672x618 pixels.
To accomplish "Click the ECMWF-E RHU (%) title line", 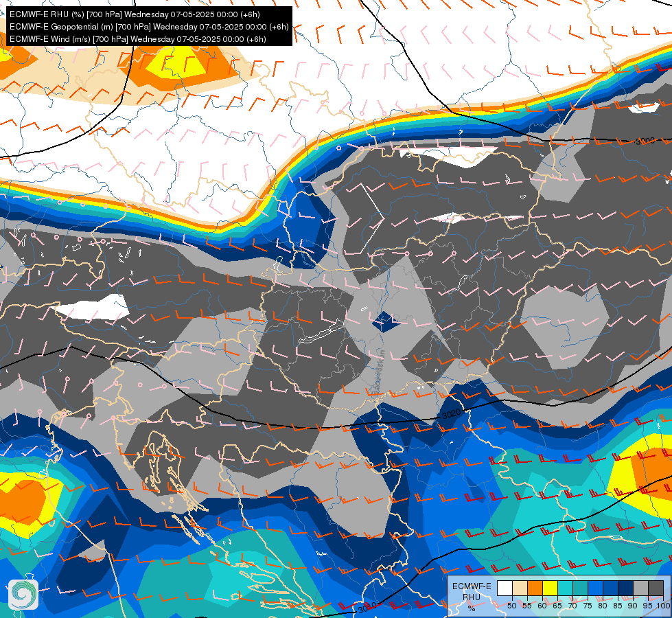I will click(x=135, y=14).
